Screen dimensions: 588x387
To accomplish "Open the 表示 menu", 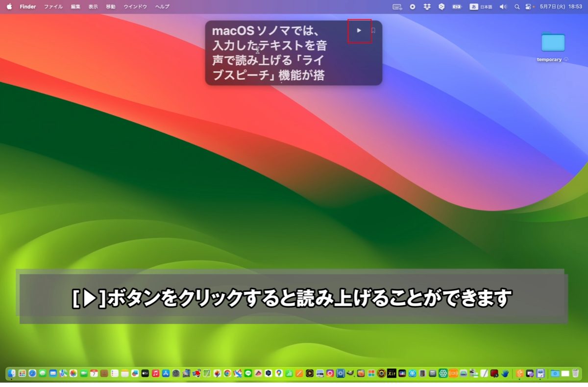I will point(93,7).
